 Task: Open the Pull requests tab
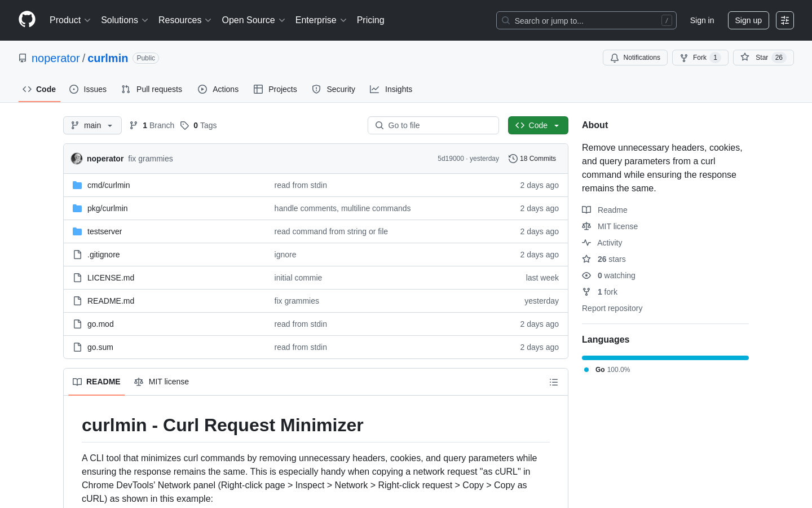tap(152, 89)
